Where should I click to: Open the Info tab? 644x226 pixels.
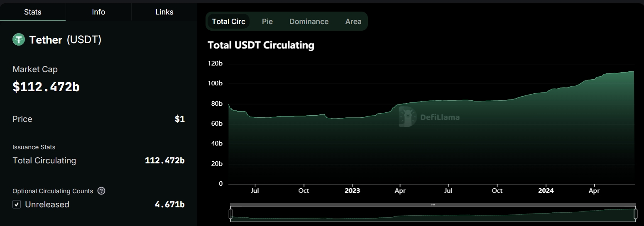pos(98,12)
